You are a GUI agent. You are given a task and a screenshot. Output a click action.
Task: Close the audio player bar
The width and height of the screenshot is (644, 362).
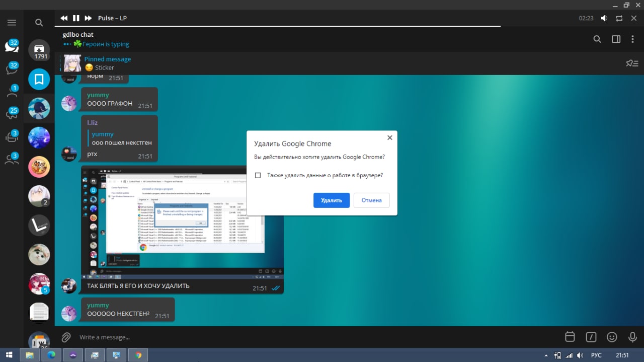(634, 18)
